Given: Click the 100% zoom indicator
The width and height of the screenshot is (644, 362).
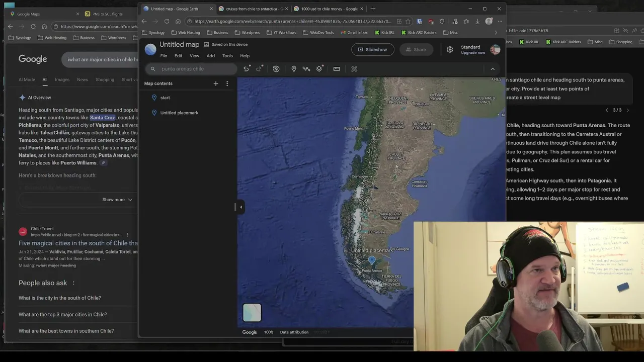Looking at the screenshot, I should (269, 332).
